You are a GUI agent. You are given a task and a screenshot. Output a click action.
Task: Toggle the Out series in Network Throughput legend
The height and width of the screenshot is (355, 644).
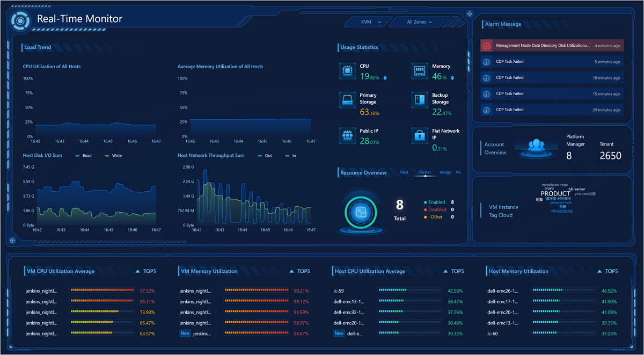coord(265,156)
